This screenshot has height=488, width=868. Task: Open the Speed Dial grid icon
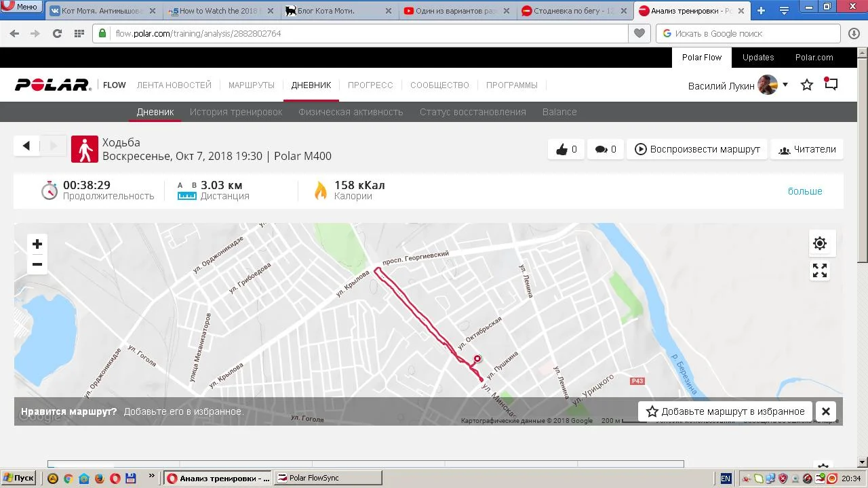pyautogui.click(x=79, y=33)
